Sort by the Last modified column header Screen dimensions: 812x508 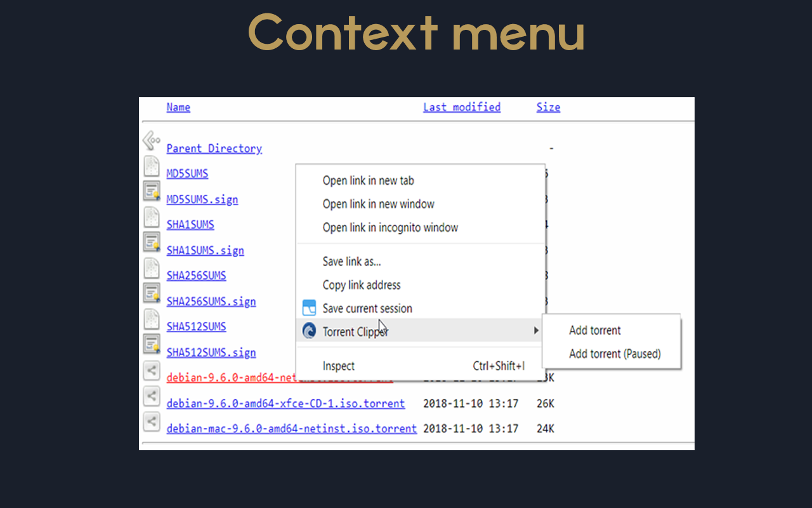coord(462,107)
